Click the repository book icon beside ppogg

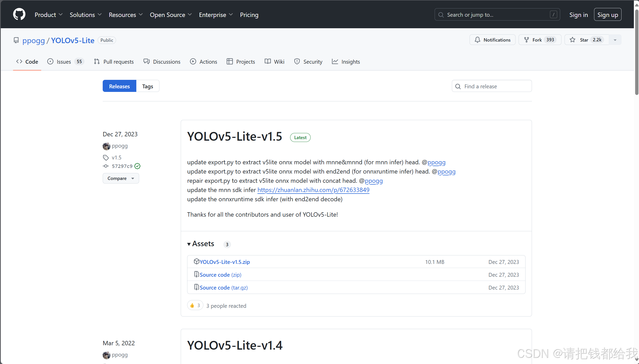(x=16, y=40)
